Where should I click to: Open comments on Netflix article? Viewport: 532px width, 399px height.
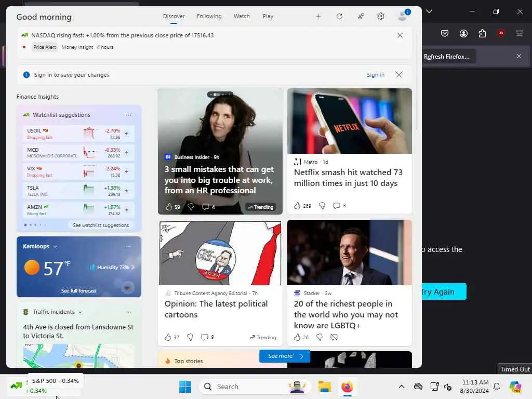337,206
